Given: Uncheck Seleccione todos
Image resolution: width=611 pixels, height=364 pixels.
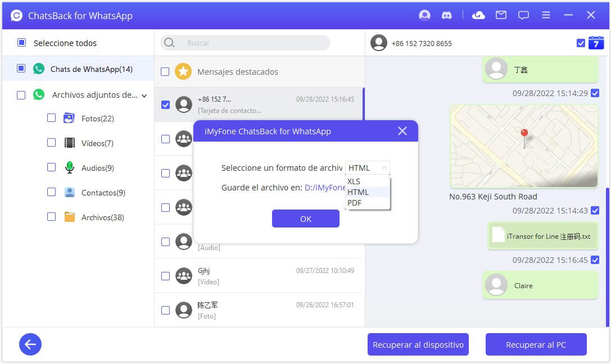Looking at the screenshot, I should pos(21,43).
